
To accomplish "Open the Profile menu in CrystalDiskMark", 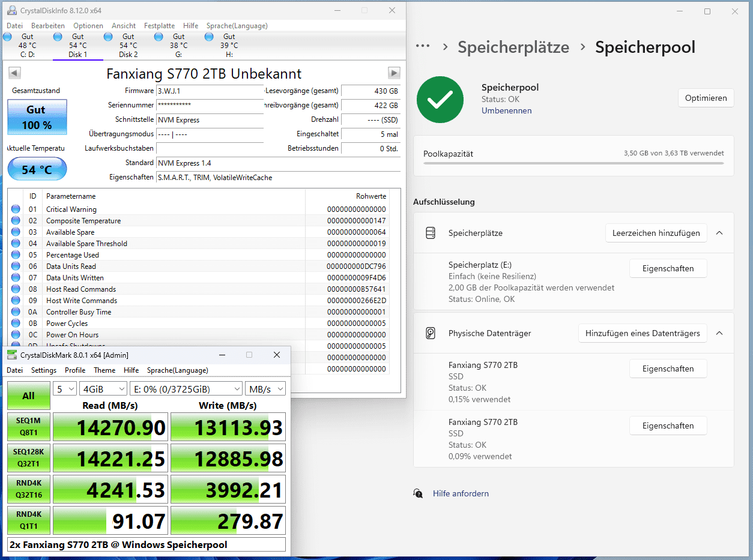I will [75, 370].
